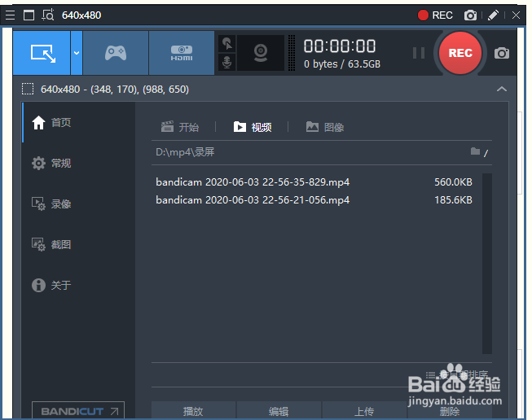Capture image with the camera icon beside REC
This screenshot has height=420, width=532.
(502, 53)
